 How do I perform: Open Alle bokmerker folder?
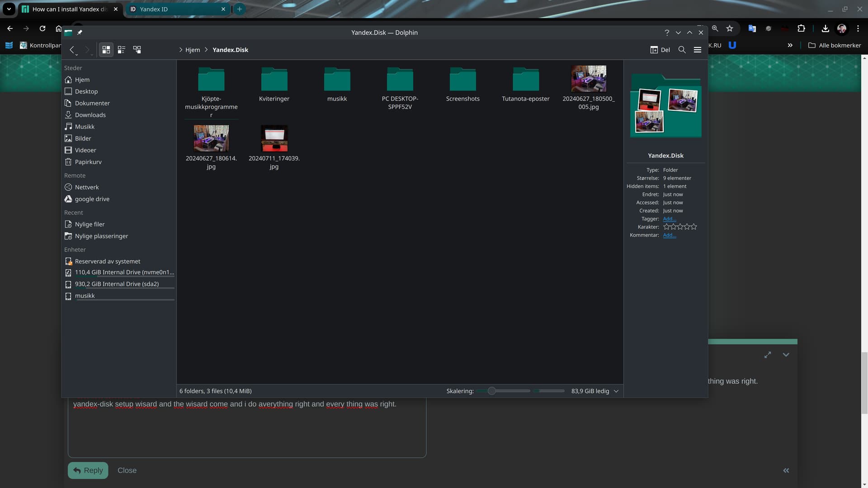(835, 45)
